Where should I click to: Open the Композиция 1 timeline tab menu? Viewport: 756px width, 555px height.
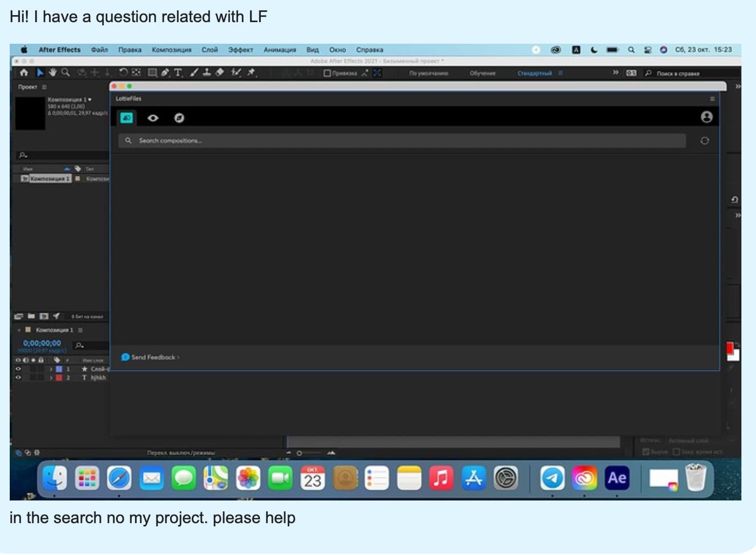coord(80,330)
